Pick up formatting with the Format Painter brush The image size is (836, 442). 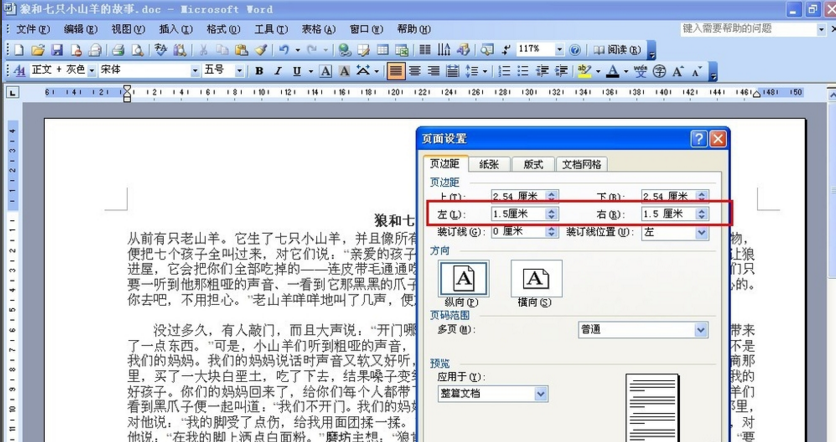click(260, 50)
